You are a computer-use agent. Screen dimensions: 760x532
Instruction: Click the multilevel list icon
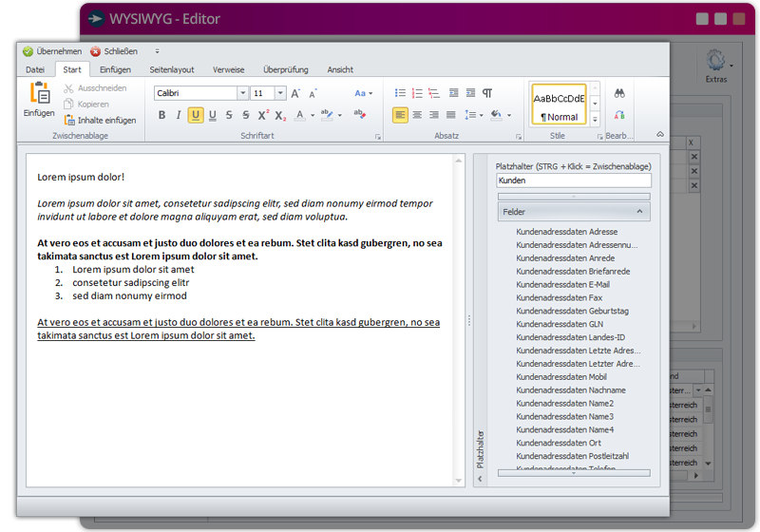434,93
